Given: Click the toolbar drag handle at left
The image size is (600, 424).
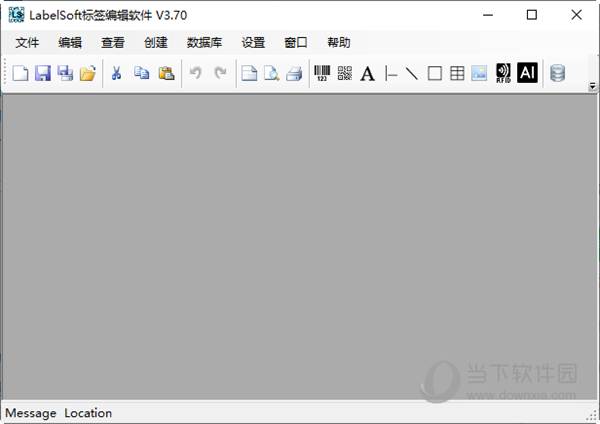Looking at the screenshot, I should tap(5, 72).
